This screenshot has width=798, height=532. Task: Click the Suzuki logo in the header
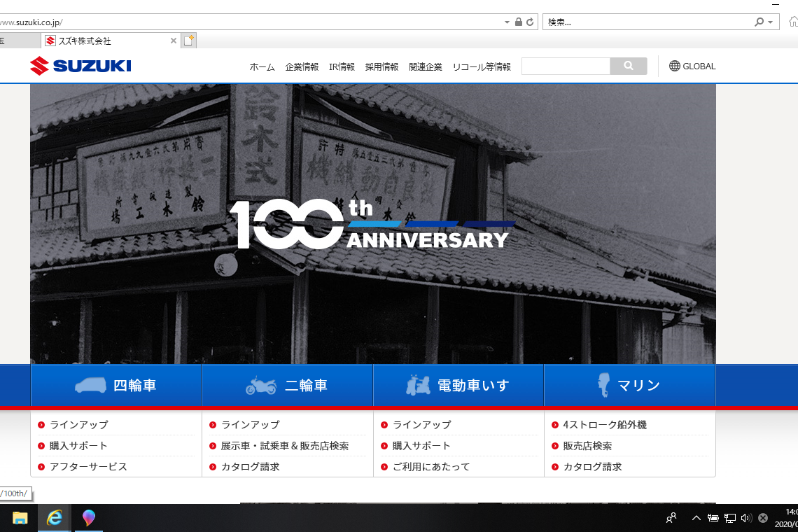pos(80,66)
